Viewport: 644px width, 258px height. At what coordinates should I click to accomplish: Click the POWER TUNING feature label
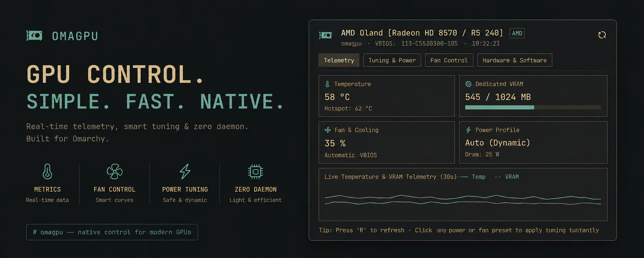coord(185,189)
